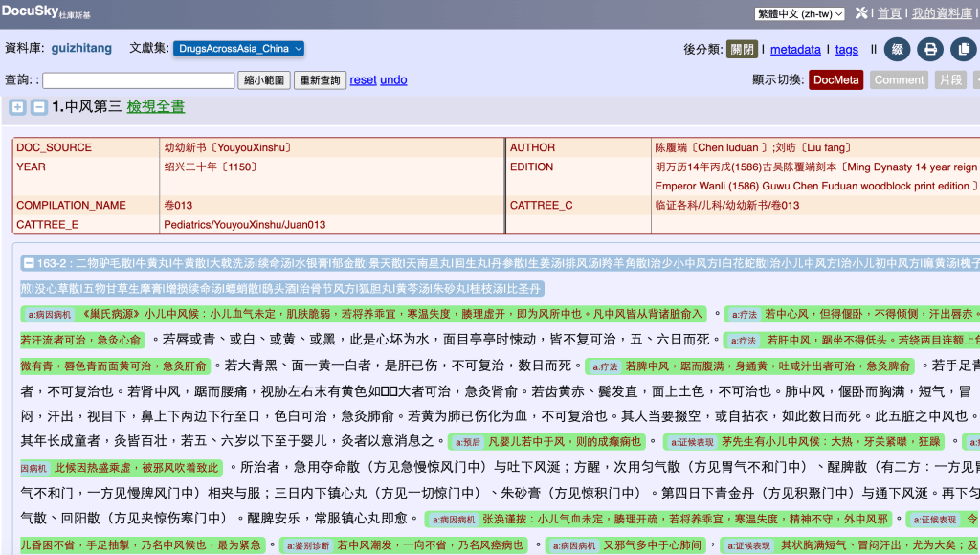Click the 檢視全書 link

coord(156,107)
